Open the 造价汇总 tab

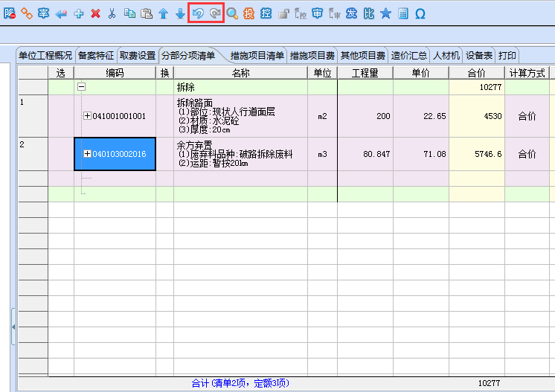click(409, 56)
